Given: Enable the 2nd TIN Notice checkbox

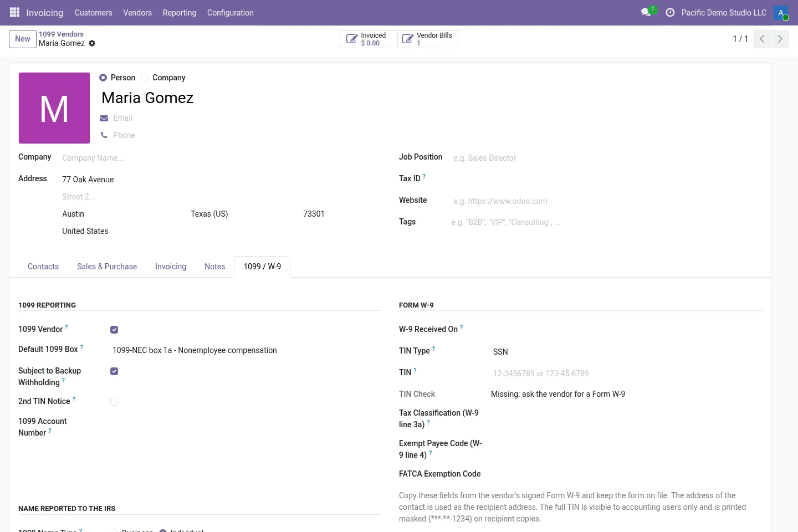Looking at the screenshot, I should [x=114, y=402].
